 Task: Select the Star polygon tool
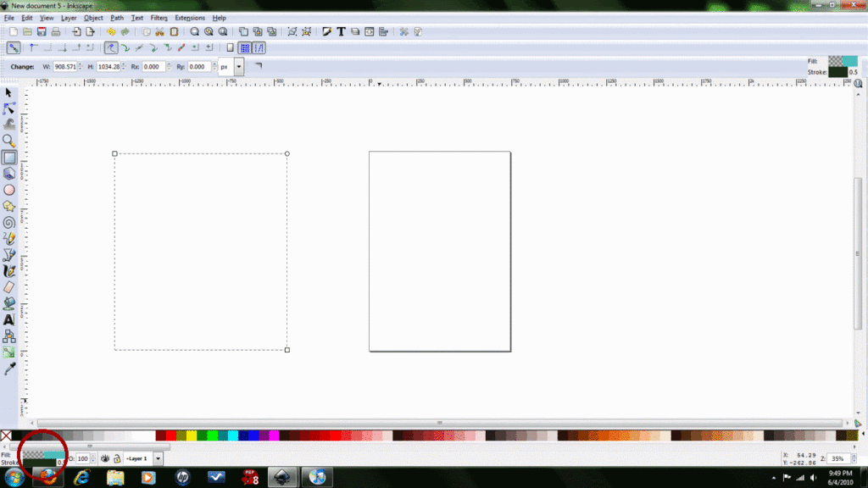(x=8, y=207)
